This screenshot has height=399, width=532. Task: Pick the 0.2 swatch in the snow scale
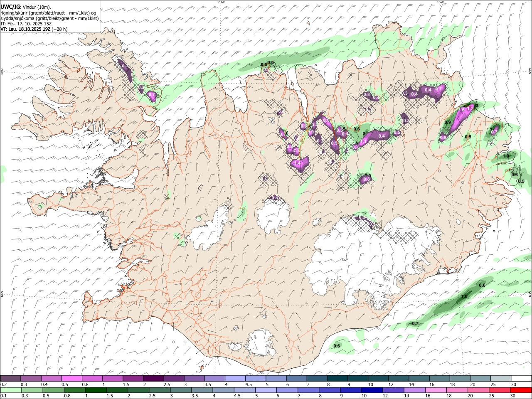point(10,378)
